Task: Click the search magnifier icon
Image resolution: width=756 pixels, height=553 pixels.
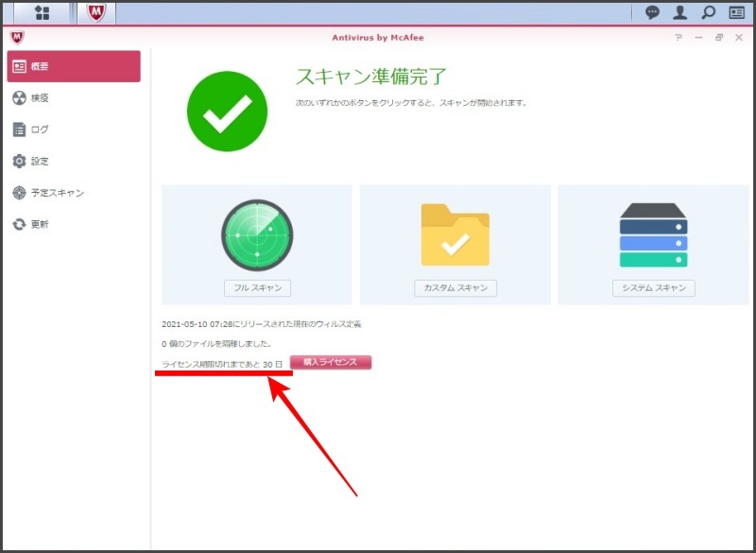Action: (708, 13)
